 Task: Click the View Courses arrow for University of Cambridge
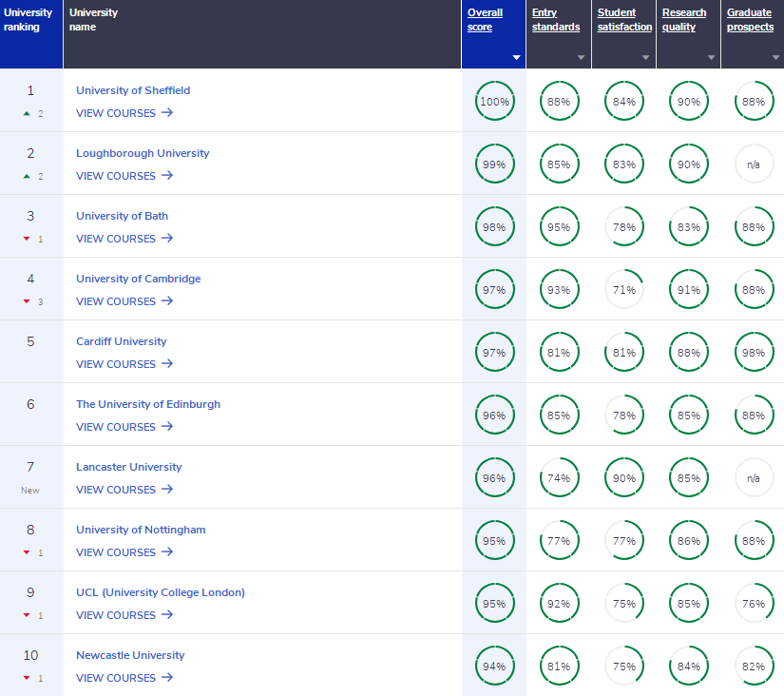167,300
